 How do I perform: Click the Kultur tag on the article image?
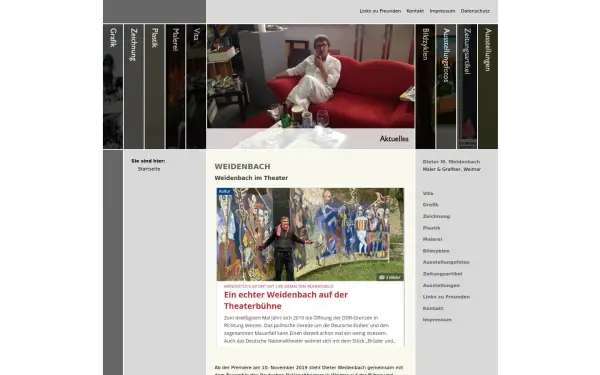click(x=225, y=191)
